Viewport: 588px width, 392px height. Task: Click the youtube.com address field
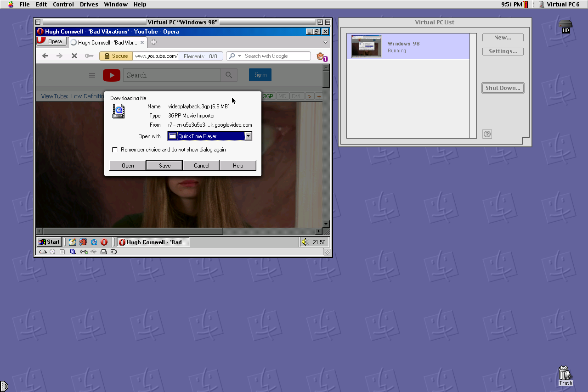(155, 56)
